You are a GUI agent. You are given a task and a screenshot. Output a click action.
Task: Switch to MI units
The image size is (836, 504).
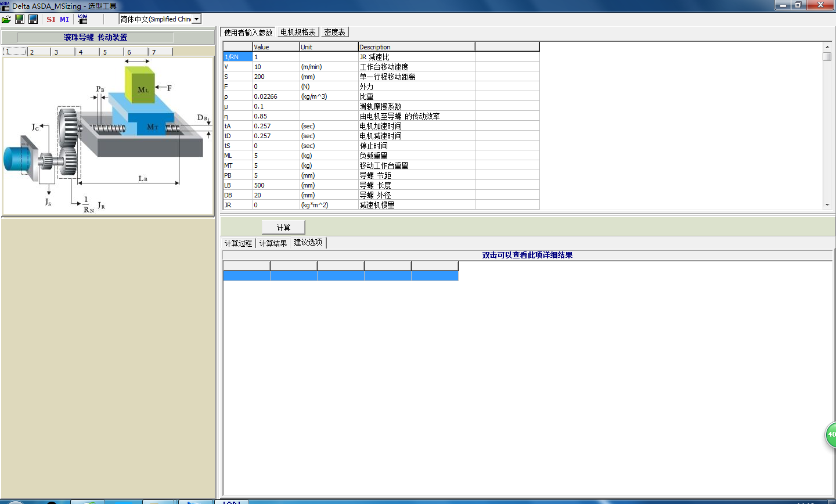click(x=64, y=19)
